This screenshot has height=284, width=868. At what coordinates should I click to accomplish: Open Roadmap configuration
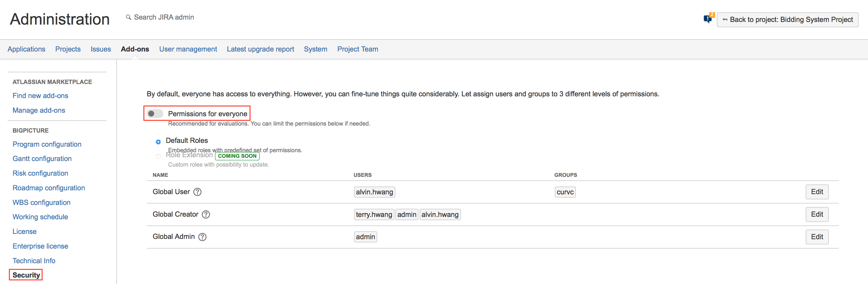49,188
